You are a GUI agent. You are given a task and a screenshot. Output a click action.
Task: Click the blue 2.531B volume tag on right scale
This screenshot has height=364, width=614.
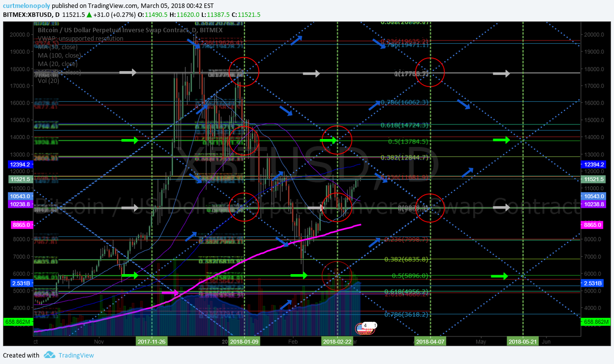click(x=592, y=283)
